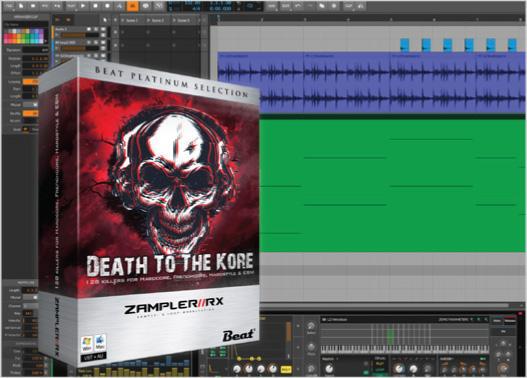Image resolution: width=527 pixels, height=378 pixels.
Task: Arm the Audio 1 track for recording
Action: tap(89, 29)
